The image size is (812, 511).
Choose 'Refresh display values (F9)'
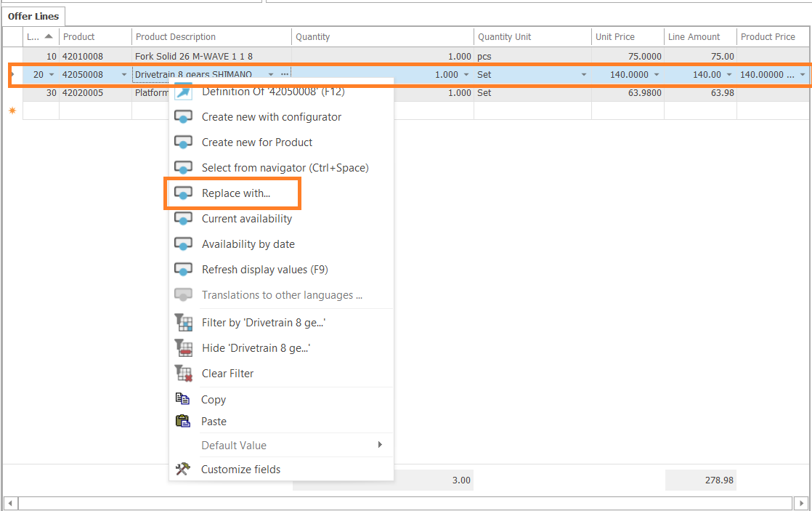point(264,270)
